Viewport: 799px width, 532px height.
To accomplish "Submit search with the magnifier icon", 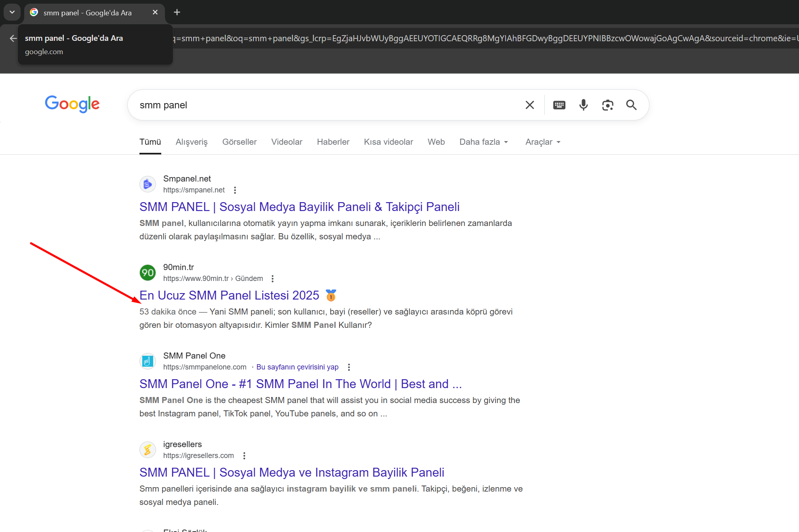I will (631, 105).
